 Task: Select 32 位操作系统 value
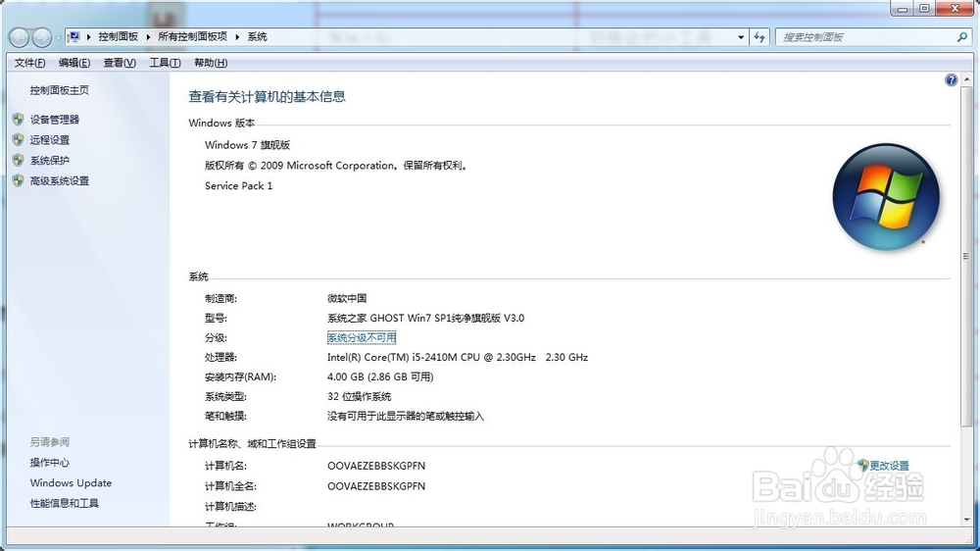(x=360, y=396)
